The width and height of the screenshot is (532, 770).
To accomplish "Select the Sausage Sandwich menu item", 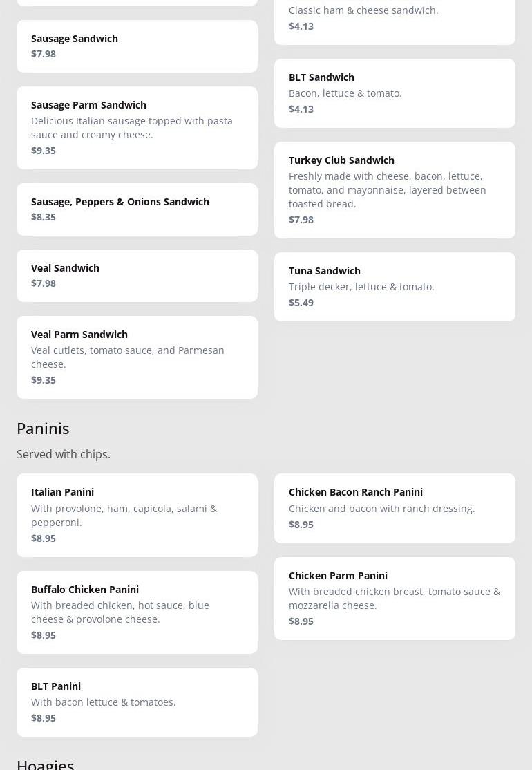I will click(x=137, y=46).
